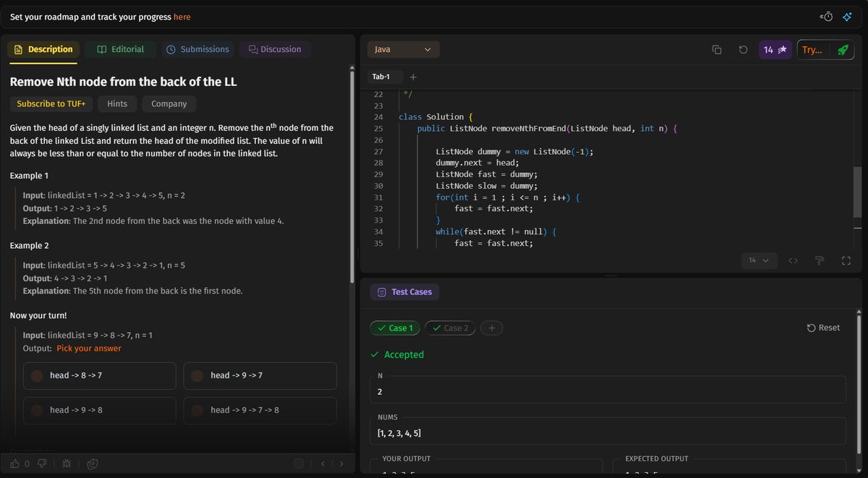This screenshot has width=868, height=478.
Task: Click the problem title 'Remove Nth node from the back of the LL'
Action: click(124, 82)
